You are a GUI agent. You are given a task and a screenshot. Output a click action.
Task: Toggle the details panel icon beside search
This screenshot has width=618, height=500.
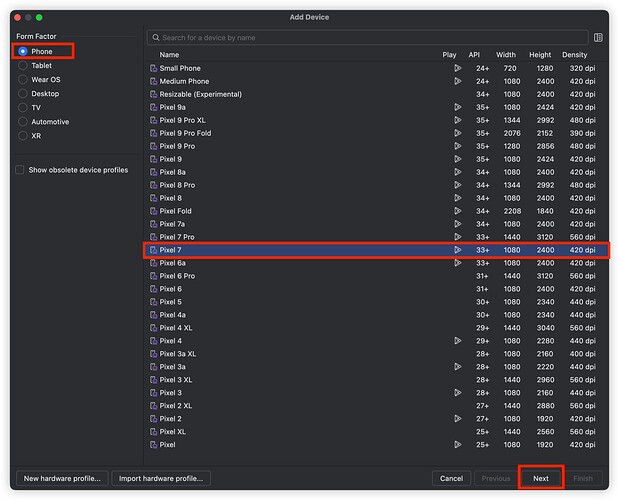tap(598, 37)
